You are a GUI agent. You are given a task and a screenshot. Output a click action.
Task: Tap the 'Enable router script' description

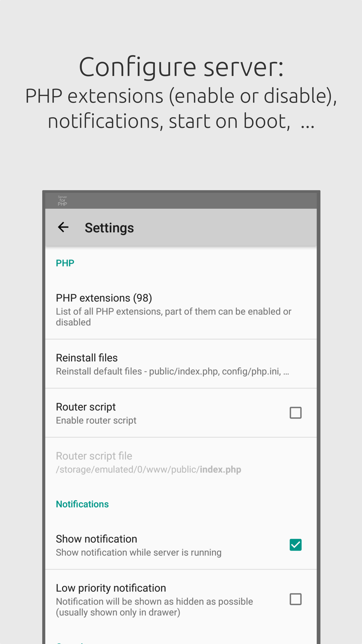(x=96, y=420)
